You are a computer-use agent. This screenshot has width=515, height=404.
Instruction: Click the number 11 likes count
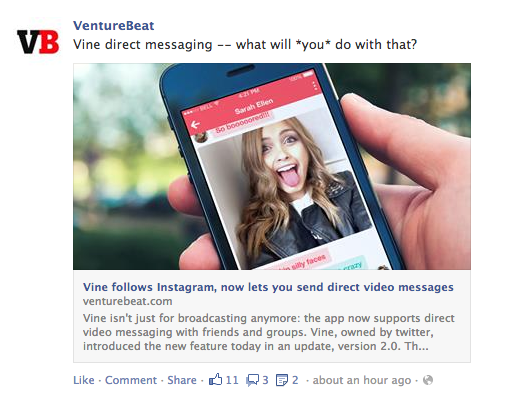coord(232,380)
